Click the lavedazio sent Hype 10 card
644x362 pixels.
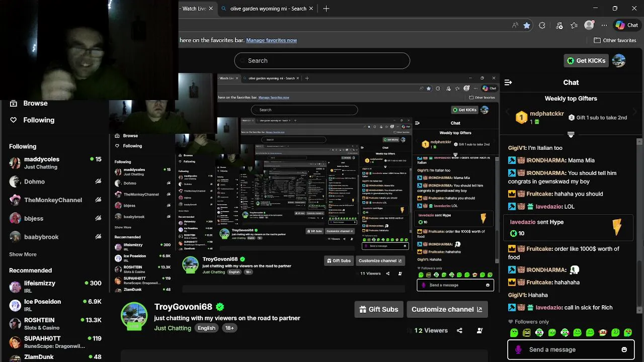(x=569, y=227)
